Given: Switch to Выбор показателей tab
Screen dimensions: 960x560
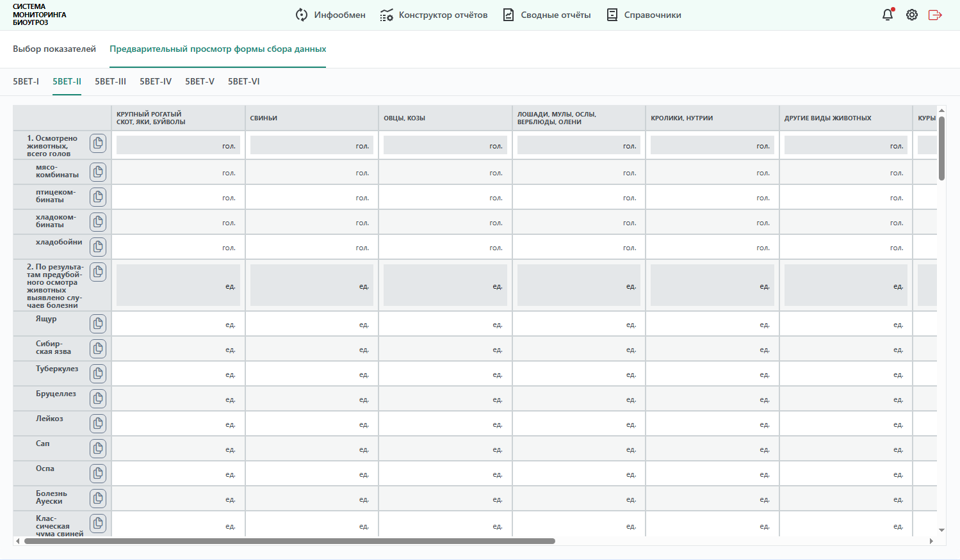Looking at the screenshot, I should click(x=54, y=49).
